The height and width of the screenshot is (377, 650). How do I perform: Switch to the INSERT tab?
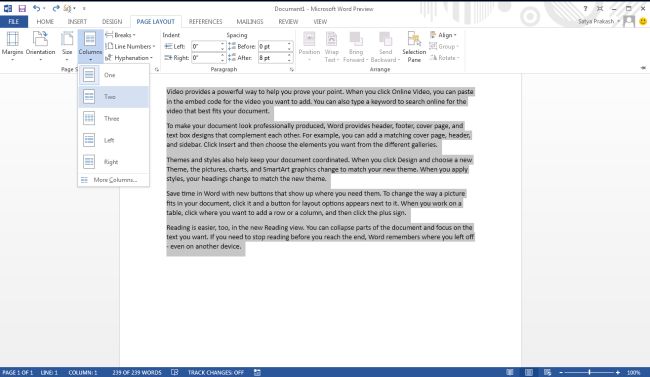(x=77, y=22)
